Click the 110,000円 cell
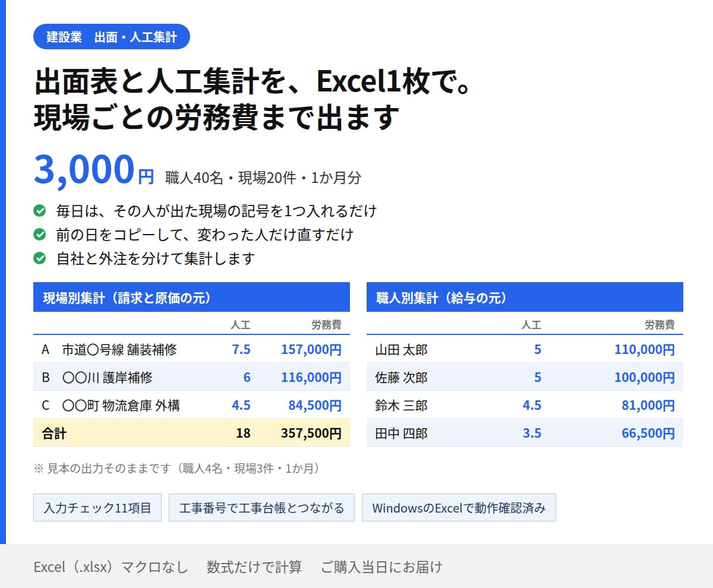 (645, 349)
